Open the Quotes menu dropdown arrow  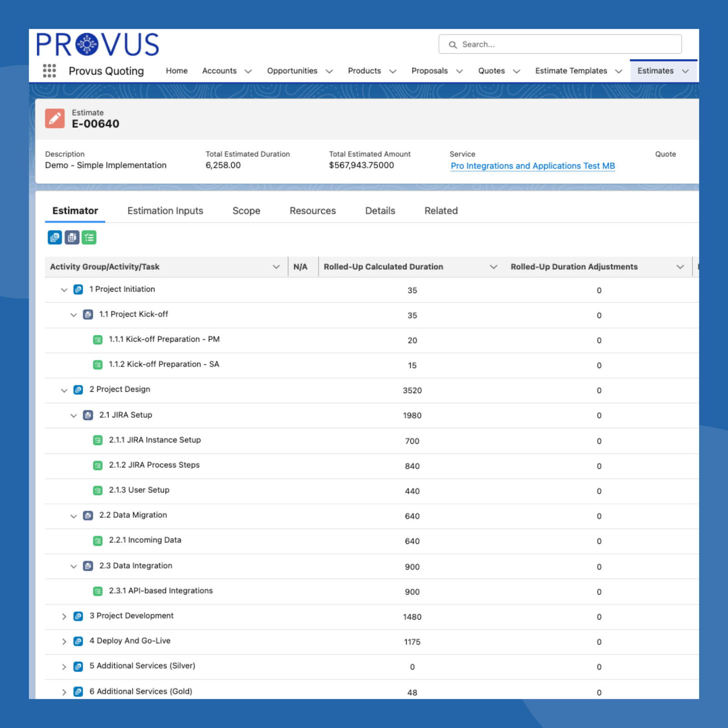[516, 71]
